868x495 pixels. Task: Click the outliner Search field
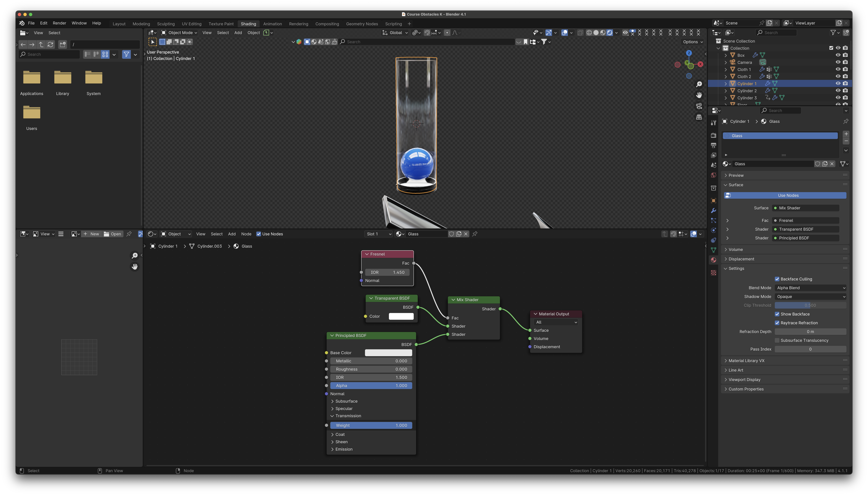[x=776, y=33]
